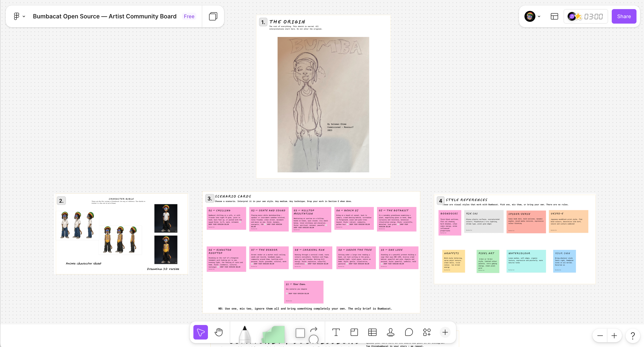Viewport: 644px width, 347px height.
Task: Click the Dreamina 3D version caption
Action: [x=163, y=269]
